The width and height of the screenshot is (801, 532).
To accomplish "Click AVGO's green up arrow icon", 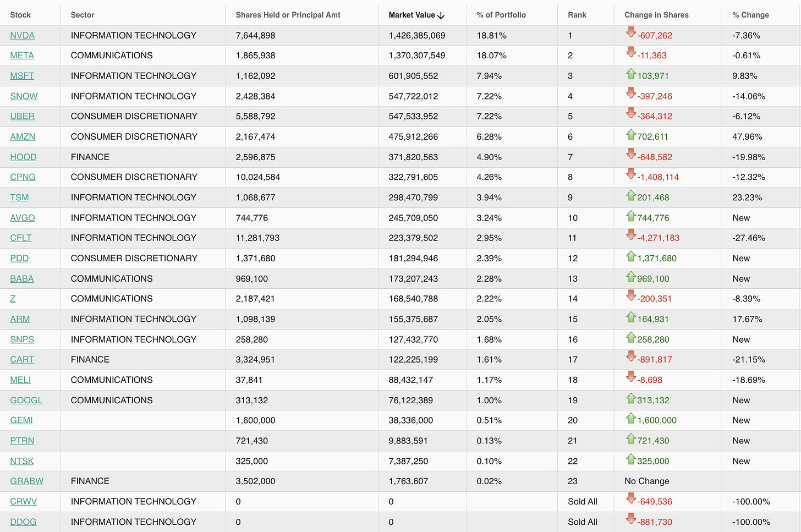I will pyautogui.click(x=630, y=216).
